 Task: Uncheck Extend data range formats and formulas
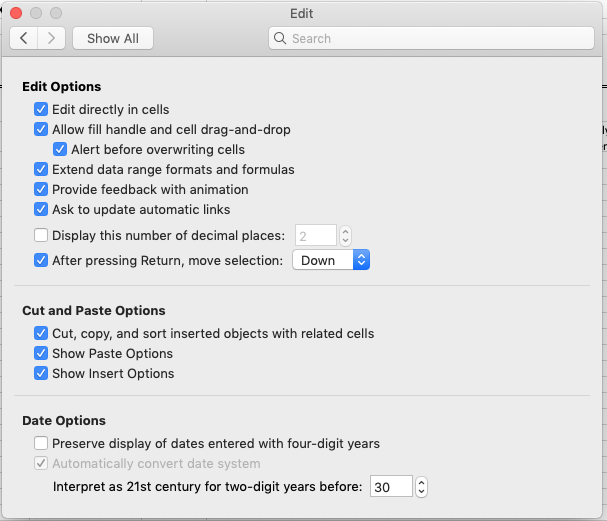click(41, 170)
